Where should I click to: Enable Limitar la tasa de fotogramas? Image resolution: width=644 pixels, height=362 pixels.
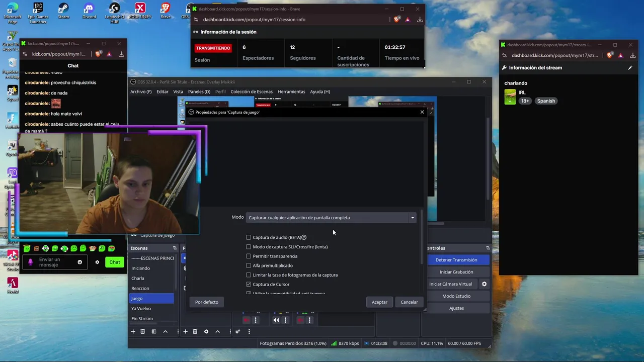(x=249, y=275)
